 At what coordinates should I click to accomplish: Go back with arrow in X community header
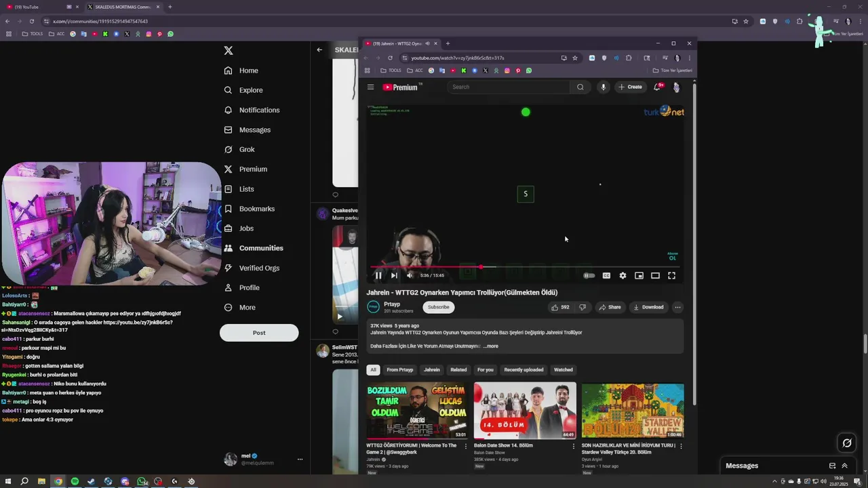pos(319,49)
